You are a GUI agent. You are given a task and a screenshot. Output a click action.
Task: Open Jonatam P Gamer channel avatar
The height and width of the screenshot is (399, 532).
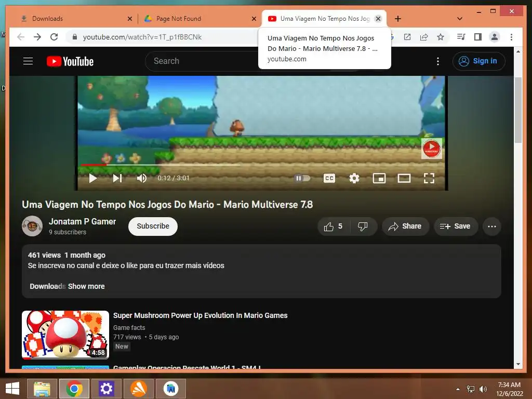click(32, 226)
